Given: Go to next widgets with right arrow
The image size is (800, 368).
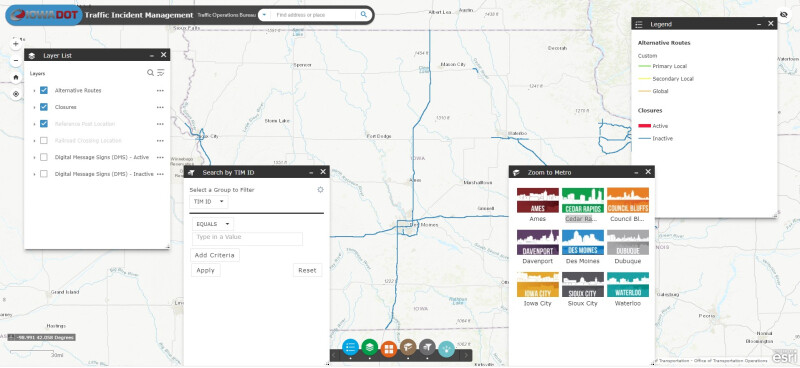Looking at the screenshot, I should tap(466, 355).
